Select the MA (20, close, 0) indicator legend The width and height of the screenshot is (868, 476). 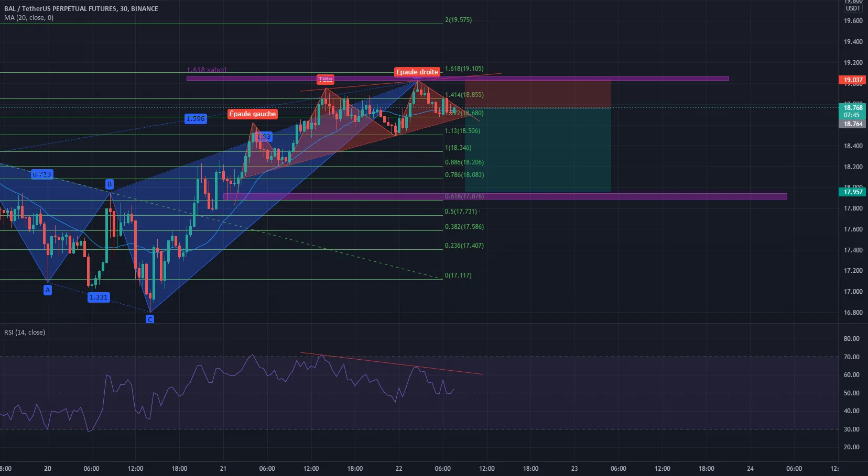(29, 17)
